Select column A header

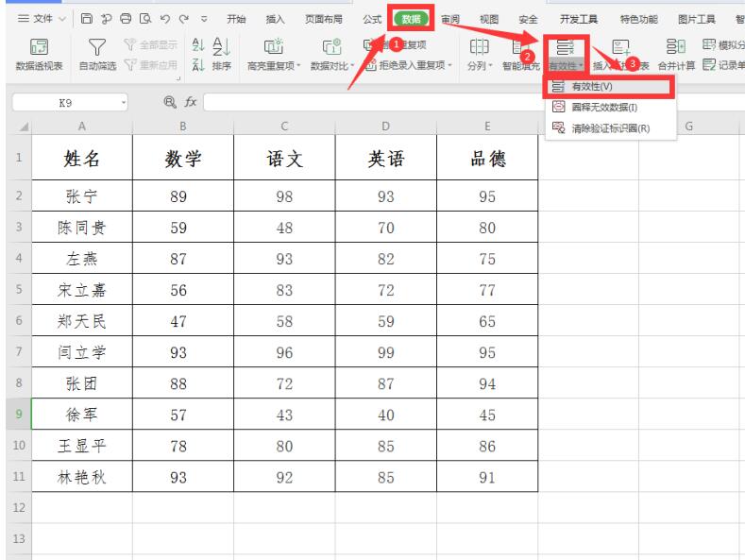click(x=82, y=127)
